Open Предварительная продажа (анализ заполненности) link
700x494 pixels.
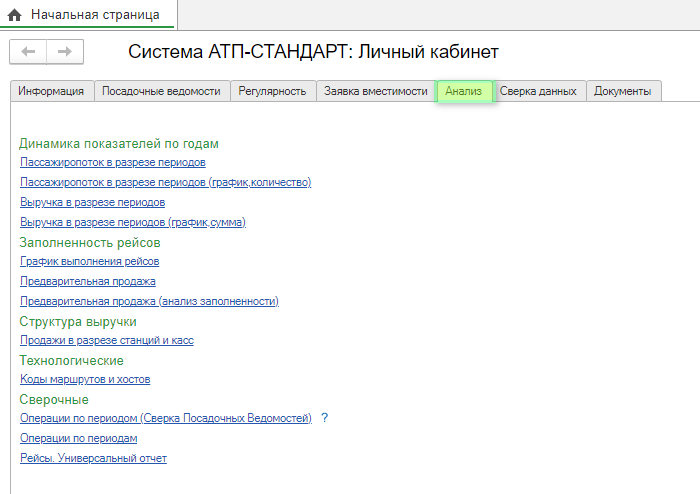pos(149,301)
